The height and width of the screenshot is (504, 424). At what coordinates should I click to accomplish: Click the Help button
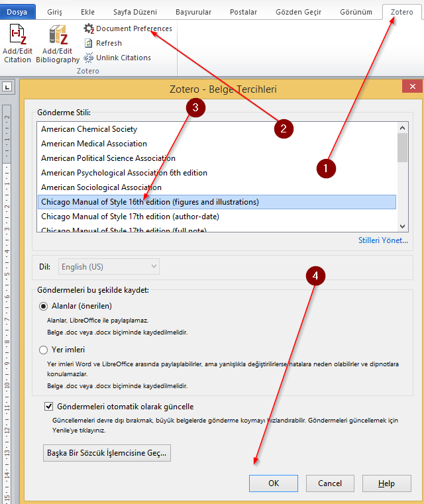[x=386, y=483]
